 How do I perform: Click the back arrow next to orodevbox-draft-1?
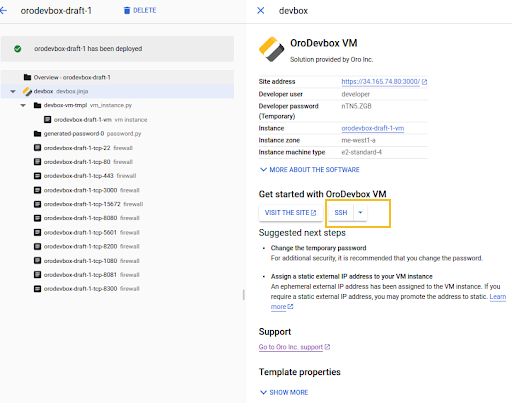pos(3,11)
